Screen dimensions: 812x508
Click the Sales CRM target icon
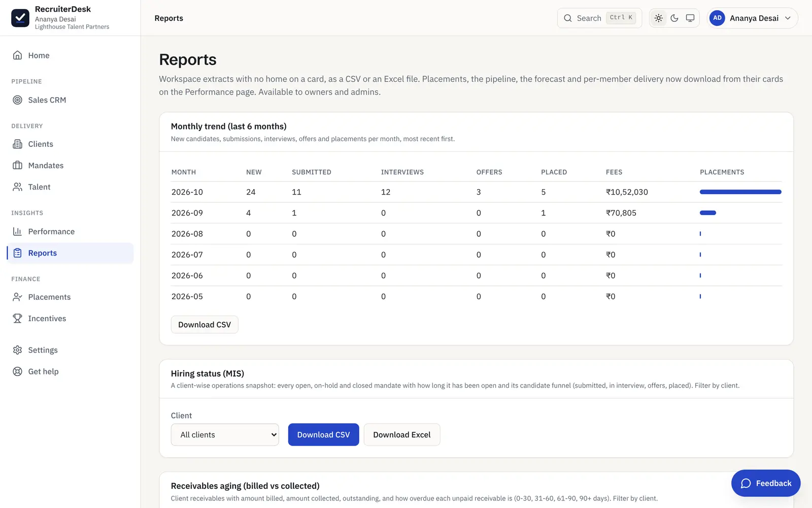[x=17, y=100]
